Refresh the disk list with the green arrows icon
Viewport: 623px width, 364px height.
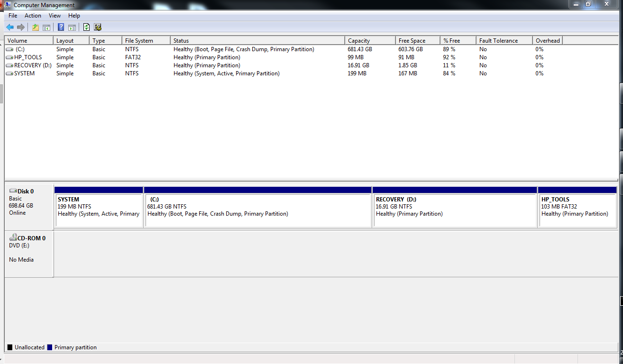[86, 27]
